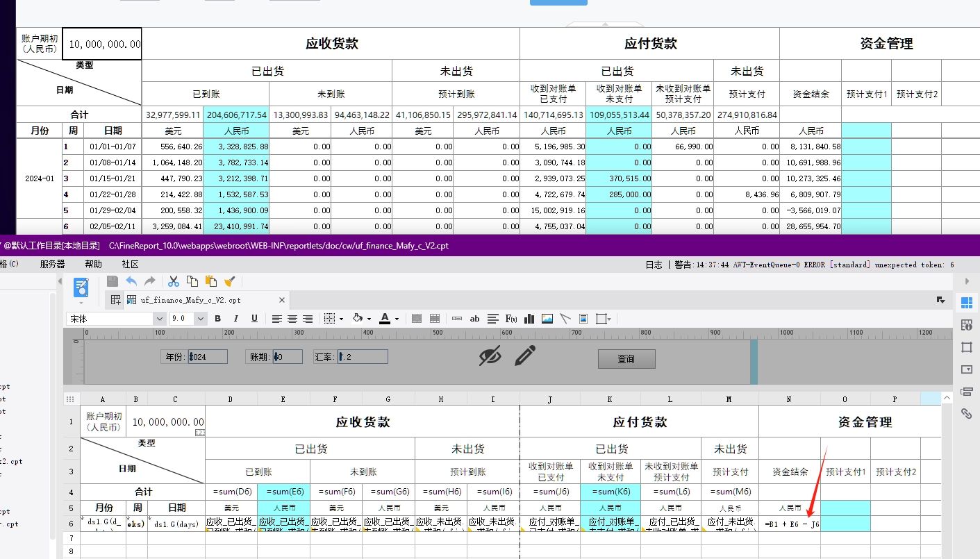
Task: Toggle parameter pane visibility eye icon
Action: tap(490, 356)
